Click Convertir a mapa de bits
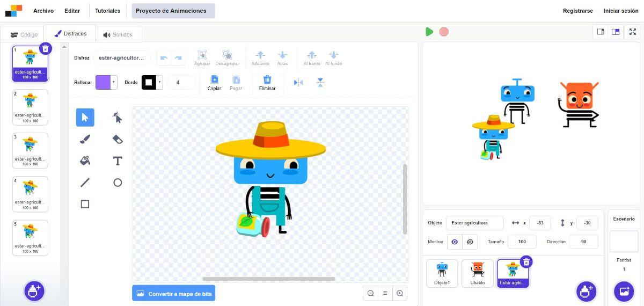Viewport: 644px width, 306px height. [173, 294]
